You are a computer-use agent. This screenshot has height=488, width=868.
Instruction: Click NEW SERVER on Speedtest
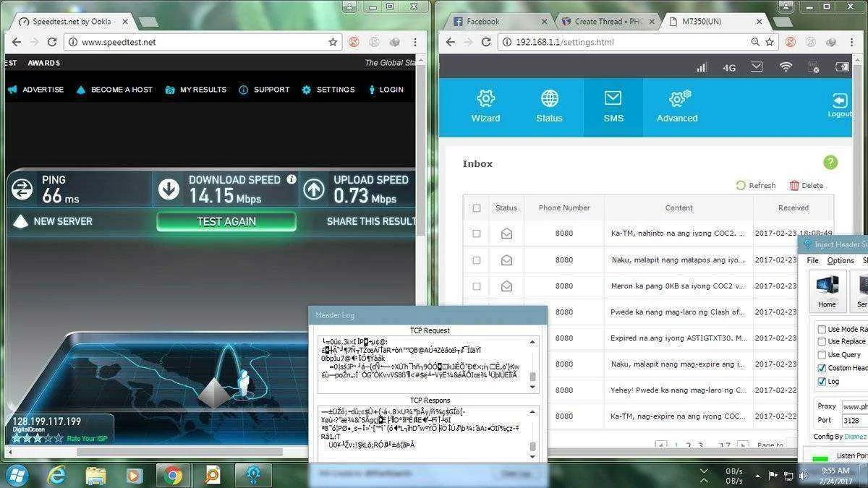tap(53, 221)
